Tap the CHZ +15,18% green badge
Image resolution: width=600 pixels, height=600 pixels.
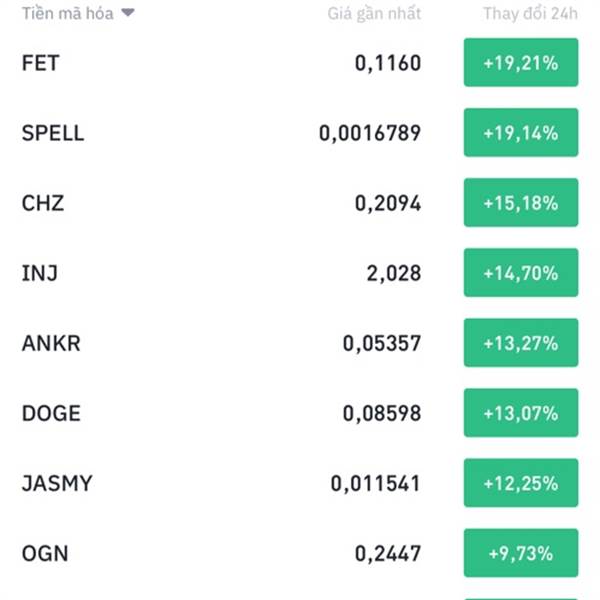tap(521, 202)
